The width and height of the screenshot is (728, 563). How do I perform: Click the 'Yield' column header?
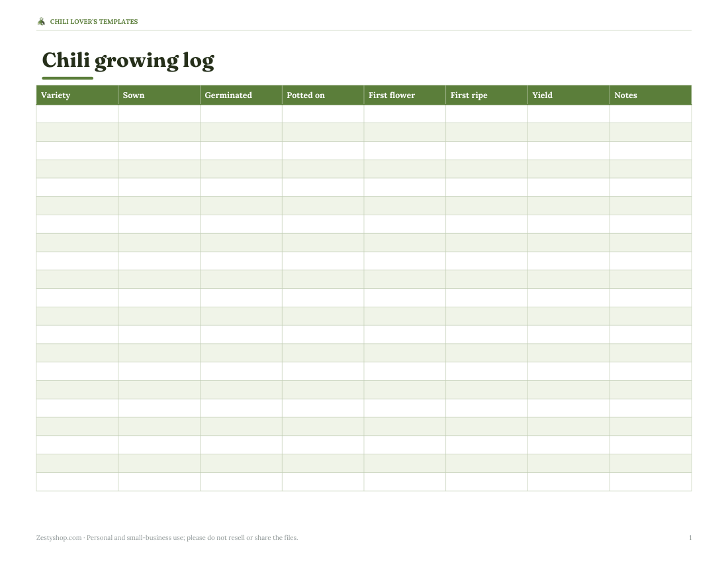pyautogui.click(x=569, y=95)
